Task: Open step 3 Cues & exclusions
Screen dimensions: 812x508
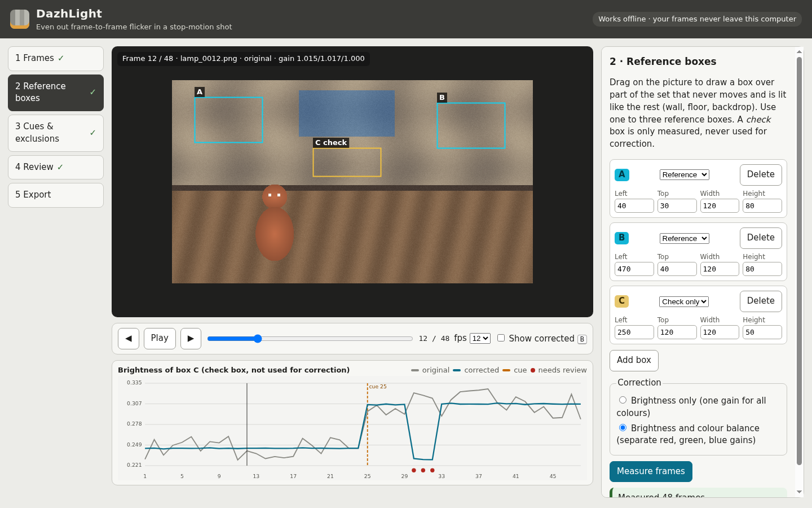Action: coord(56,133)
